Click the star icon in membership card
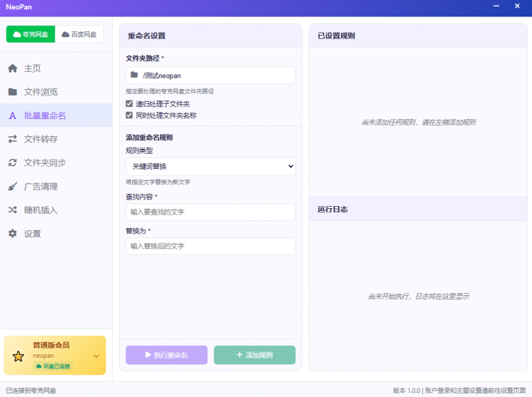Viewport: 532px width, 397px height. (18, 356)
